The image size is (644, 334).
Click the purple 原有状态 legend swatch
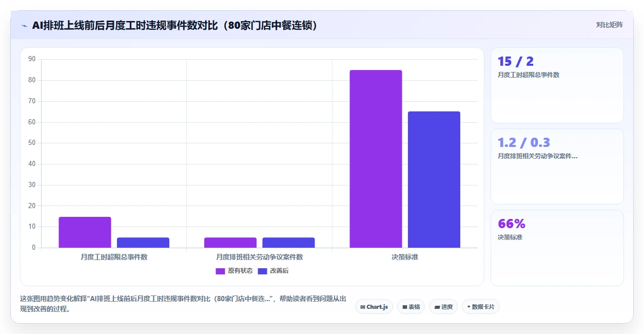220,271
